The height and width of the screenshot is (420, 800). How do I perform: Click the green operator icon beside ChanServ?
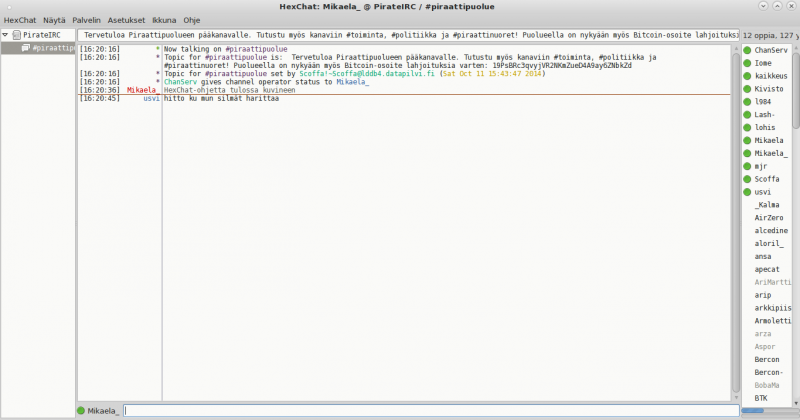pos(747,50)
